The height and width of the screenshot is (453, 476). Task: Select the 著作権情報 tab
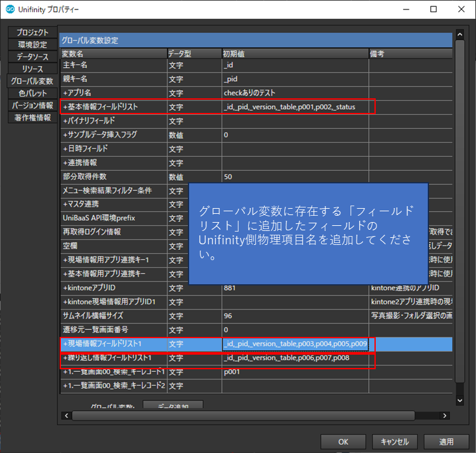tap(32, 118)
